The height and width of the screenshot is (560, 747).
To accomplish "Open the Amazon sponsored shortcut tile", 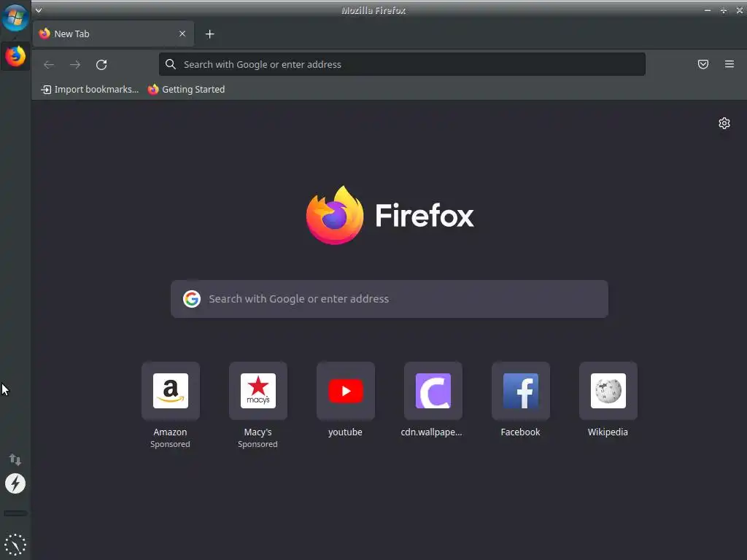I will [171, 391].
